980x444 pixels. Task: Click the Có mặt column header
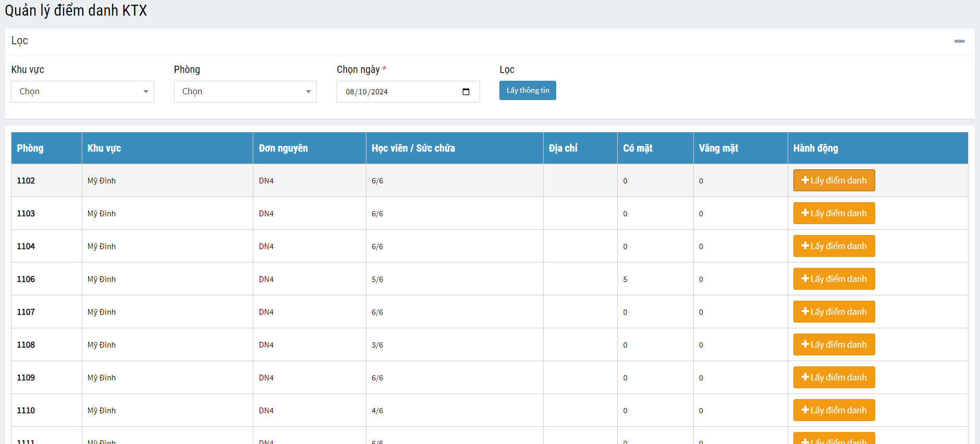point(638,148)
